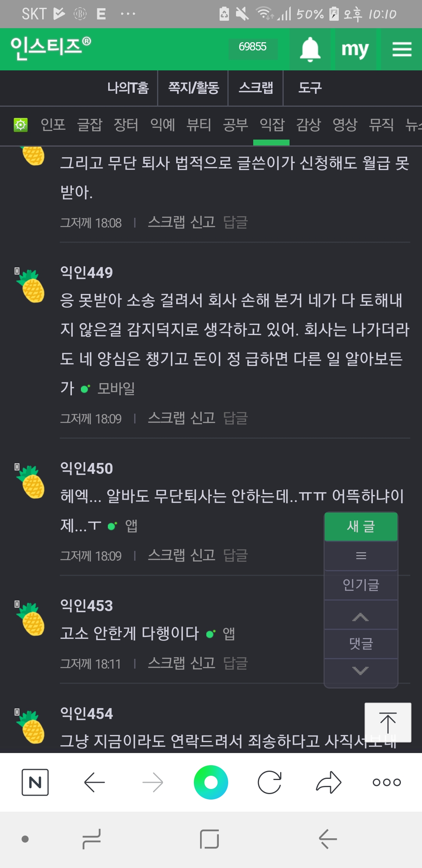Screen dimensions: 422x868
Task: Tap the 새 글 button
Action: point(361,526)
